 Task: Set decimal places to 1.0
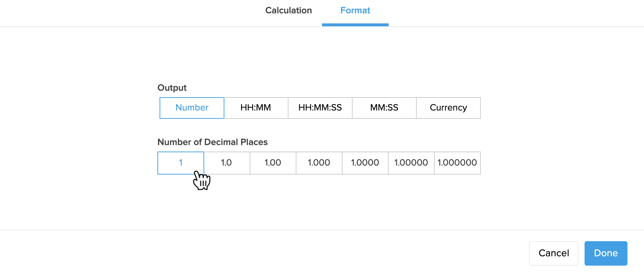tap(227, 163)
